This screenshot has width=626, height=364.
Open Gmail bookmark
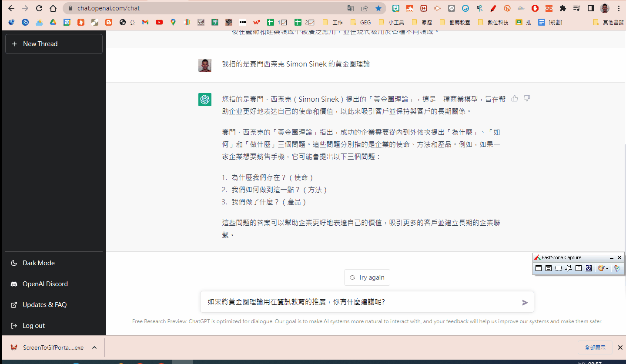[145, 22]
